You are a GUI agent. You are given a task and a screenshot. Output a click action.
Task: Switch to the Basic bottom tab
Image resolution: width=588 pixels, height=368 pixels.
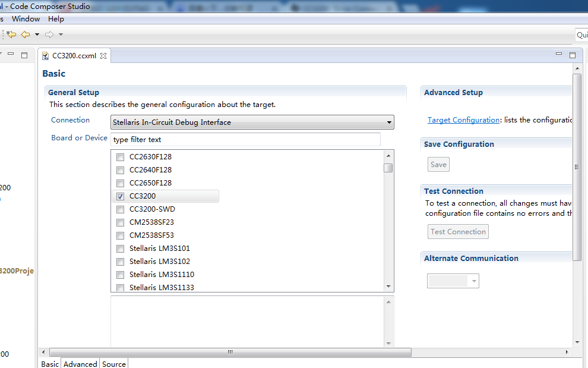(50, 364)
